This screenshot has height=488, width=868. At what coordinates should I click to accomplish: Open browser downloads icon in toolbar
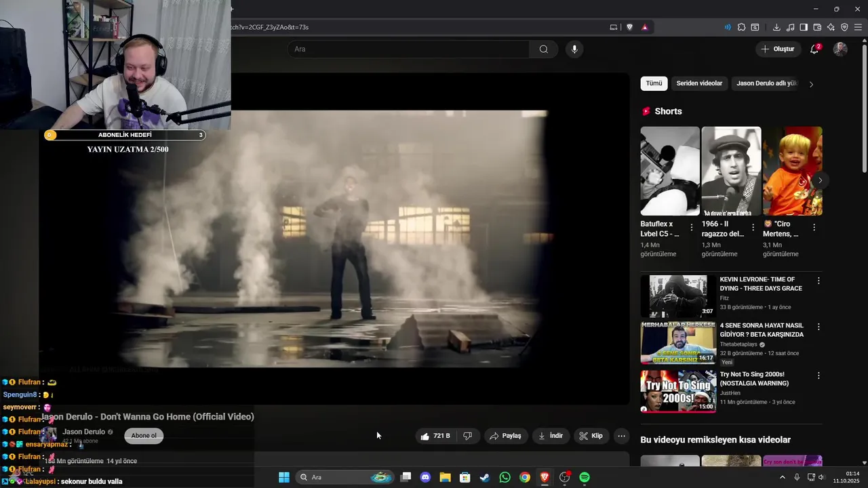point(776,27)
